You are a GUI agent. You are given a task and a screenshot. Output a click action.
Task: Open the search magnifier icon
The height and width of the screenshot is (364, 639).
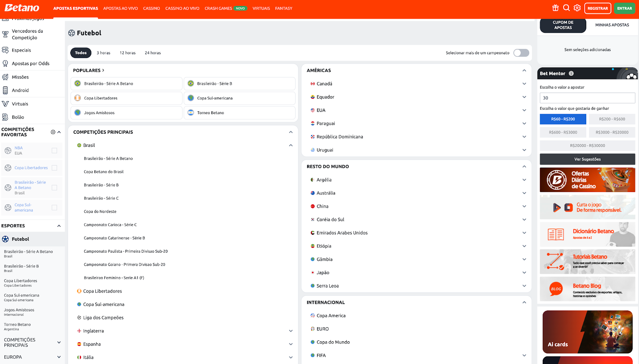566,8
